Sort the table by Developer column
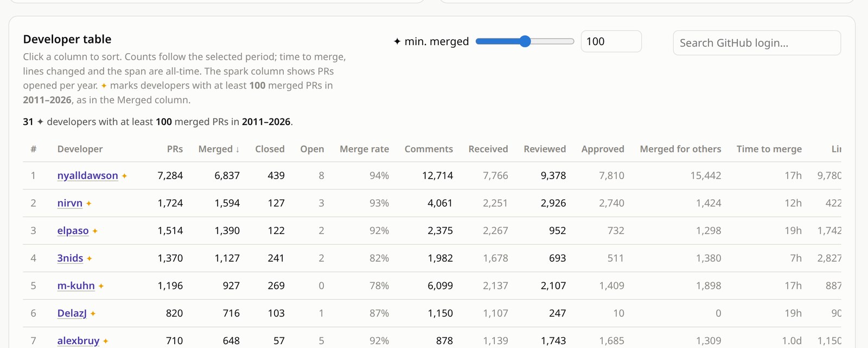 [80, 149]
